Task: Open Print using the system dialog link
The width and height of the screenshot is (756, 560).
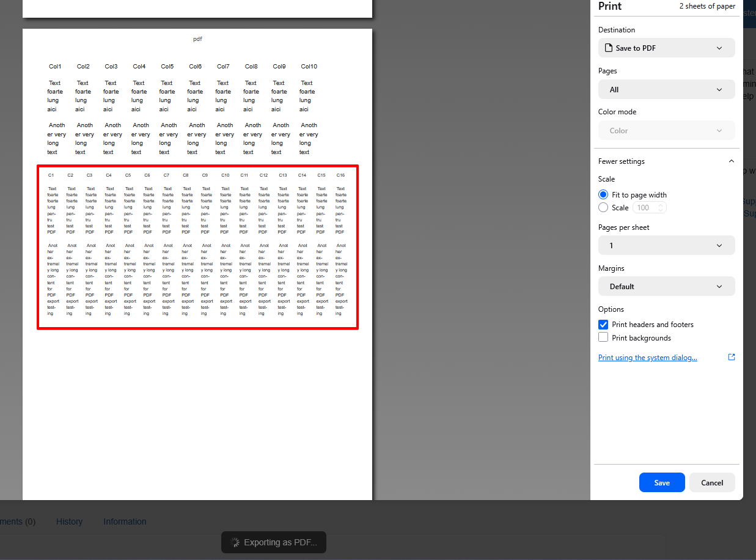Action: 647,358
